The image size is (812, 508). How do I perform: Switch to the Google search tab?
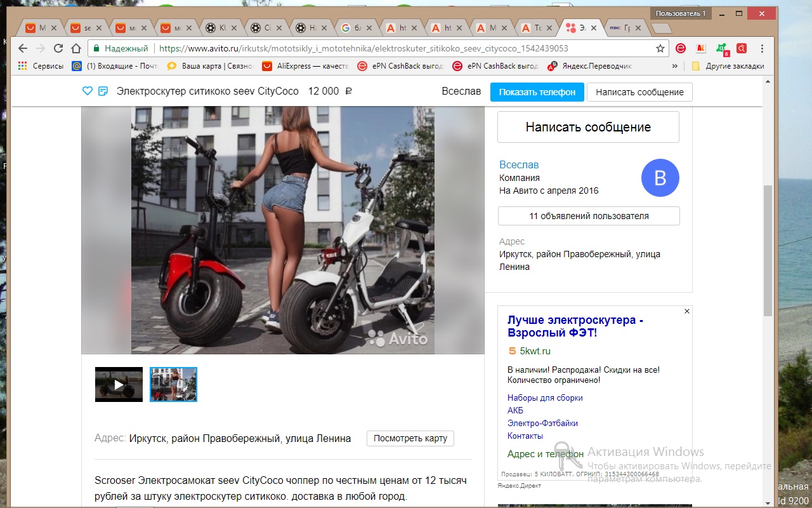pos(353,28)
